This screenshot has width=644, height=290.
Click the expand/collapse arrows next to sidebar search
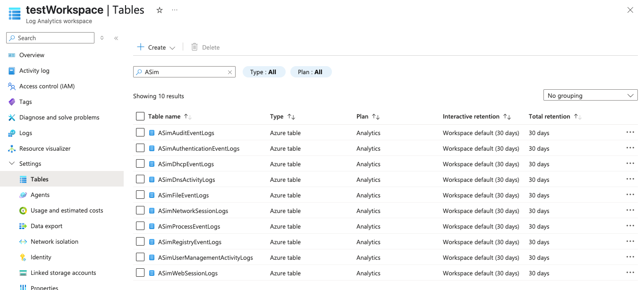point(102,38)
